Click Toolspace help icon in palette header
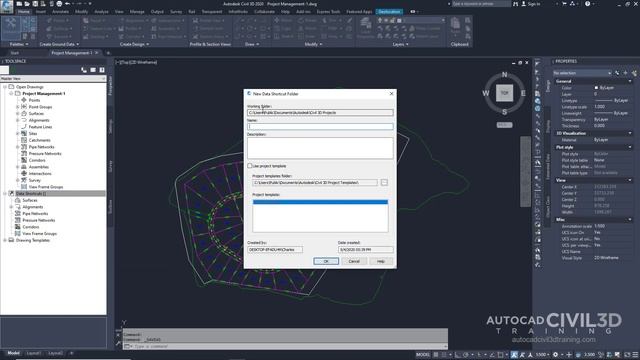640x360 pixels. point(102,70)
